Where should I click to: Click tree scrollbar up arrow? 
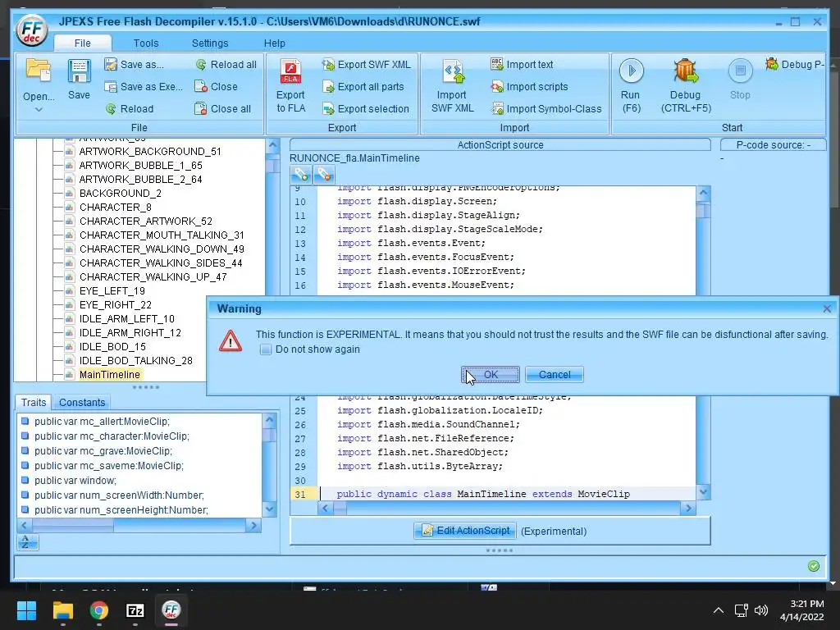click(272, 146)
